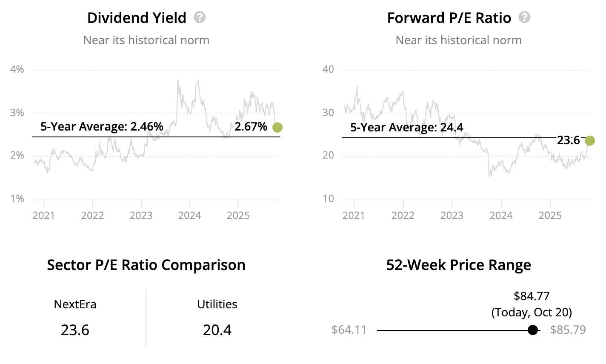Select the 5-Year Average: 2.46% label
The height and width of the screenshot is (364, 606).
pyautogui.click(x=102, y=126)
